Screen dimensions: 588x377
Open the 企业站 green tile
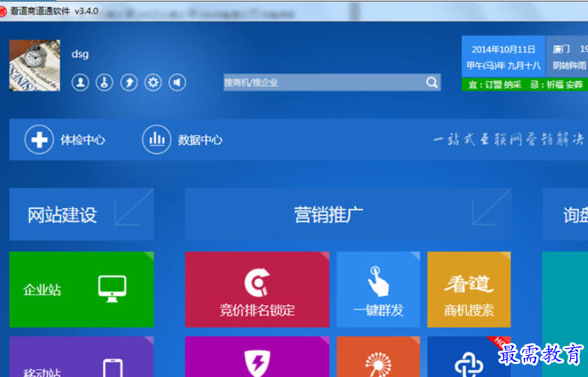81,289
